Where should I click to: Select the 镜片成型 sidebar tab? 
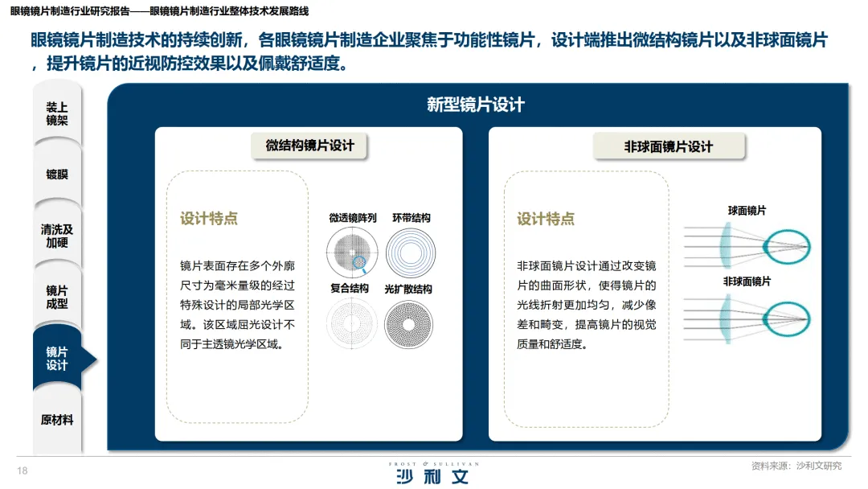[57, 298]
